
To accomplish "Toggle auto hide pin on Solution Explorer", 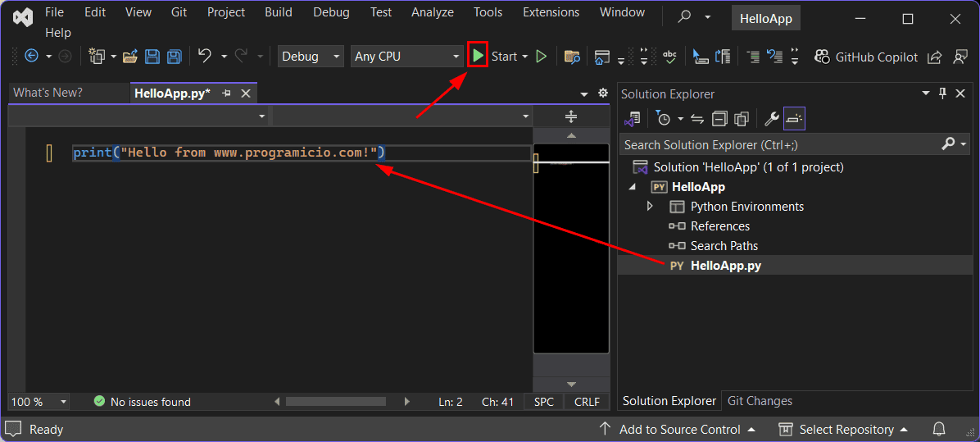I will coord(943,93).
